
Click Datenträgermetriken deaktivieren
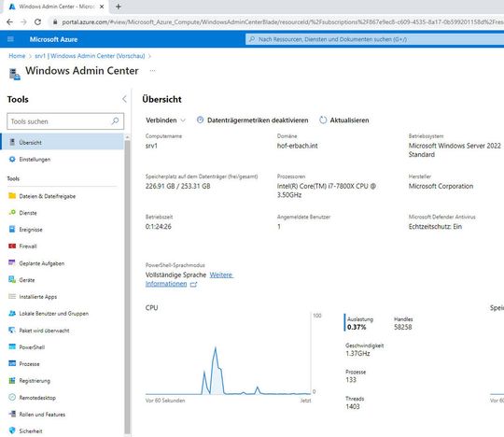pos(252,120)
